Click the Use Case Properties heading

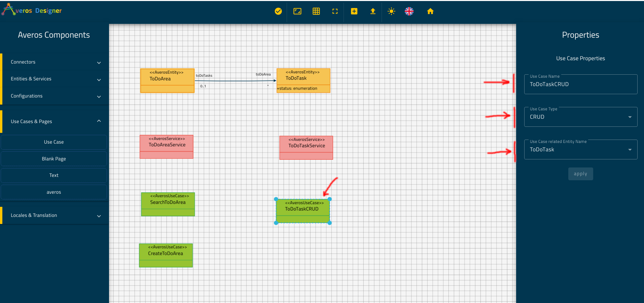(x=580, y=59)
